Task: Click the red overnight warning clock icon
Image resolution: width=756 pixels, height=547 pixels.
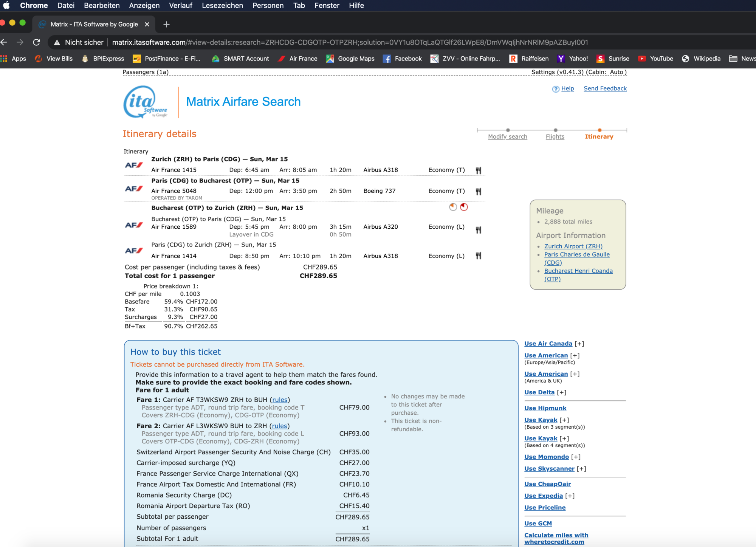Action: (464, 207)
